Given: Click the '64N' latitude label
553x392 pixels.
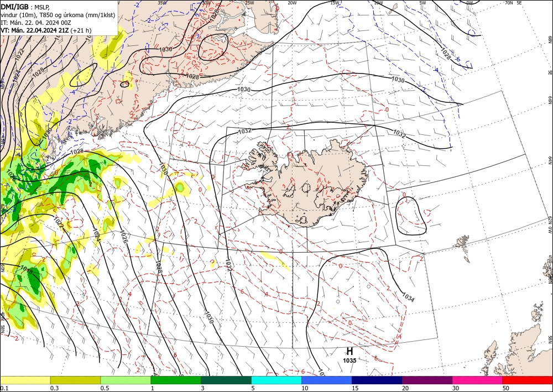Looking at the screenshot, I should point(550,160).
